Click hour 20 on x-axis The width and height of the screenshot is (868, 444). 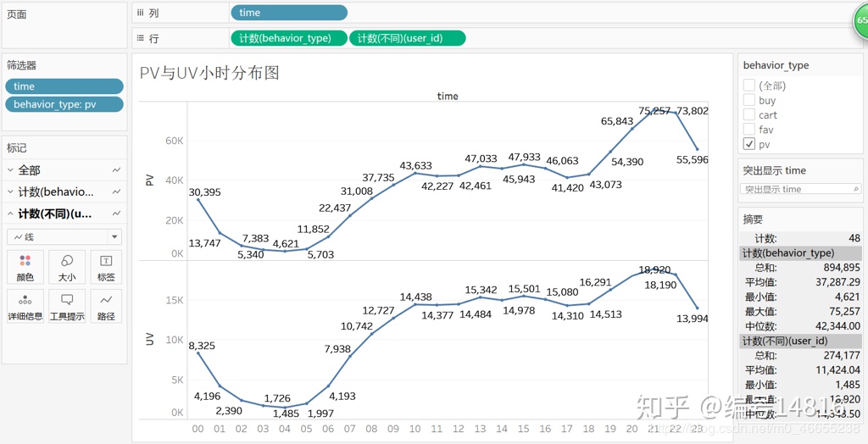click(x=632, y=429)
